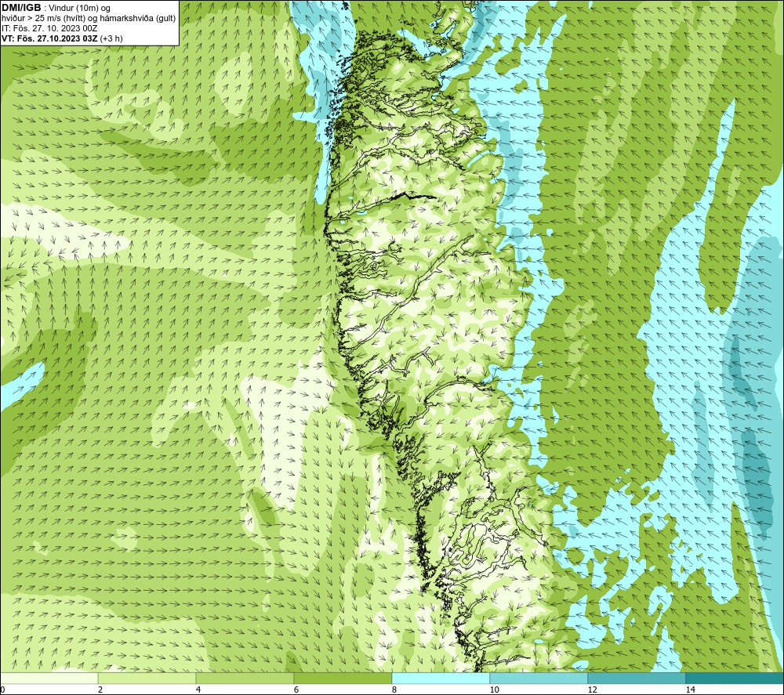
Task: Click the title line 'DMI/IGB : Vindur (10m) og'
Action: coord(56,8)
